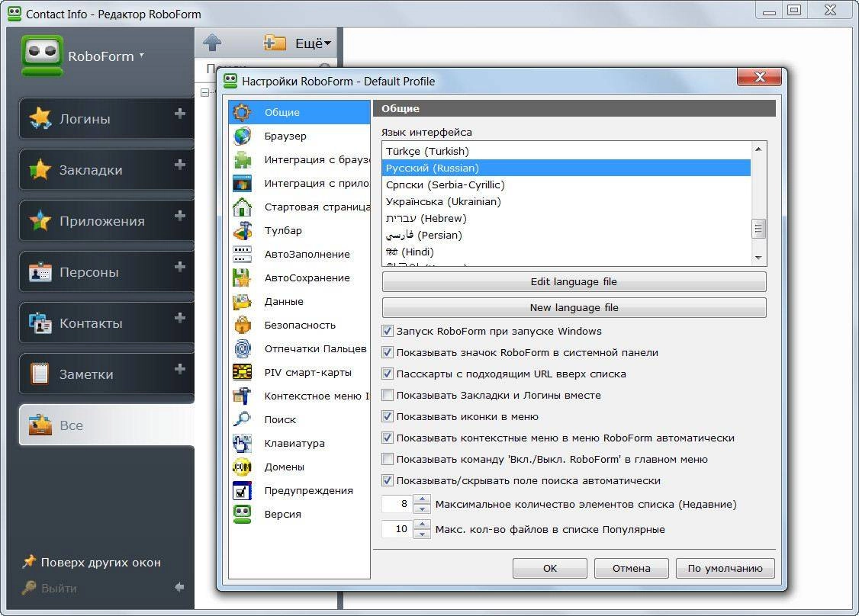The image size is (859, 616).
Task: Click Поверх других окон option
Action: click(100, 562)
